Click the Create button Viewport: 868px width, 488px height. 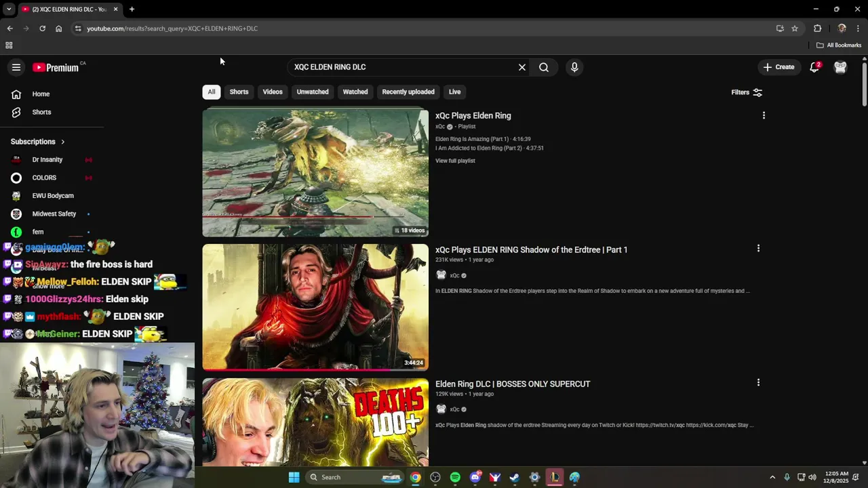click(x=778, y=67)
